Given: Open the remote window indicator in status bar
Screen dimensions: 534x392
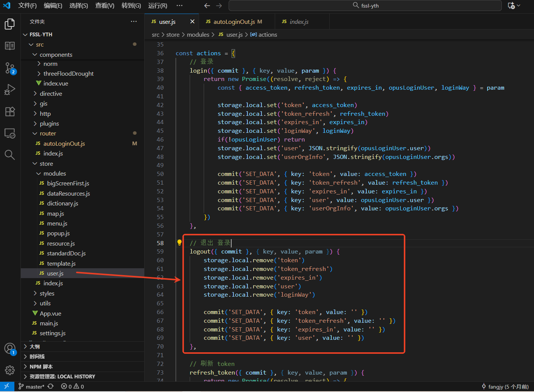Looking at the screenshot, I should point(7,386).
